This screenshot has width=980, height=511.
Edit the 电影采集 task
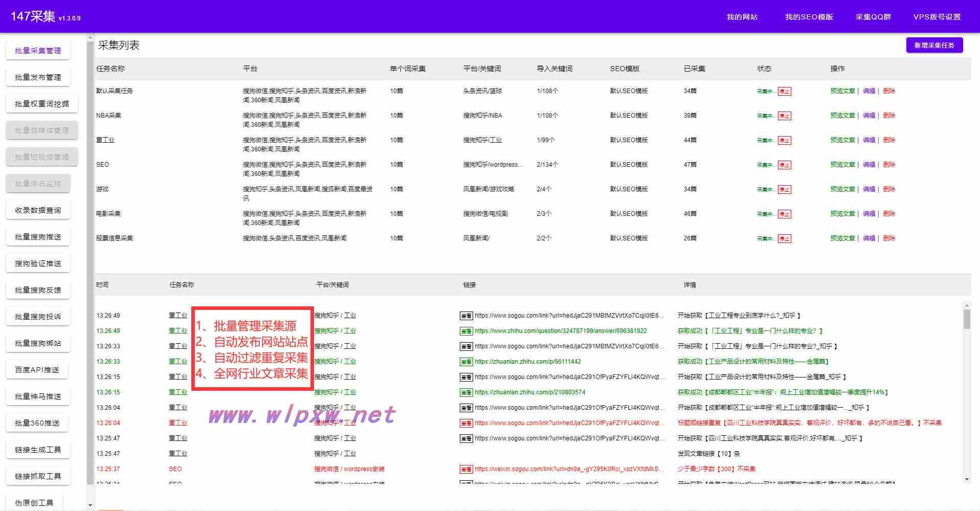(x=869, y=213)
